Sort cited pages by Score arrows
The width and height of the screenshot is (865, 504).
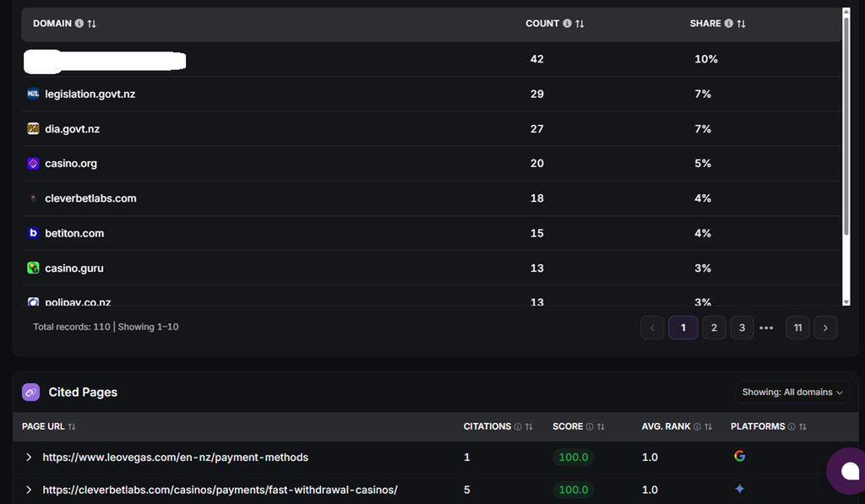(601, 427)
